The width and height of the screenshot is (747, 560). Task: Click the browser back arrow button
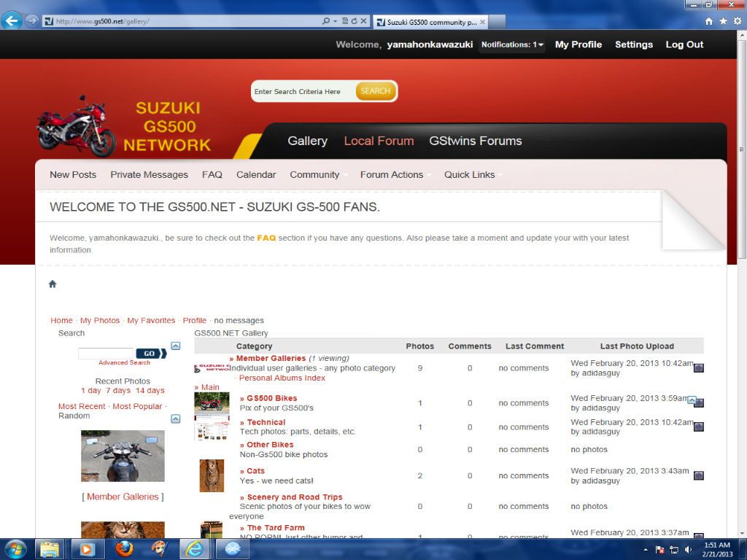(x=11, y=20)
